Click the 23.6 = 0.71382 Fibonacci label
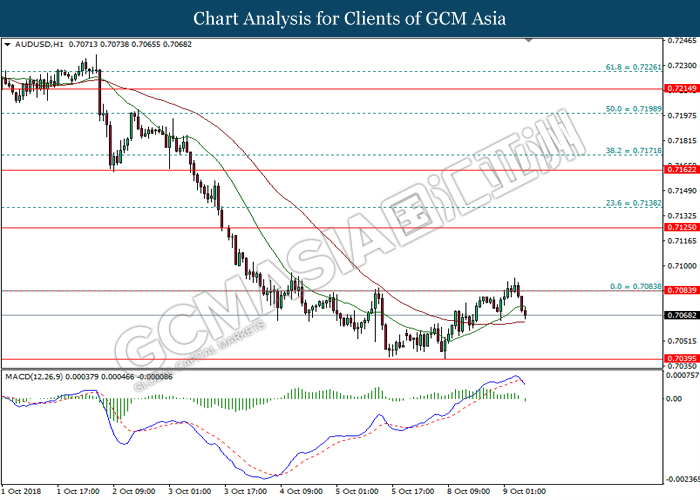This screenshot has width=700, height=500. 633,203
